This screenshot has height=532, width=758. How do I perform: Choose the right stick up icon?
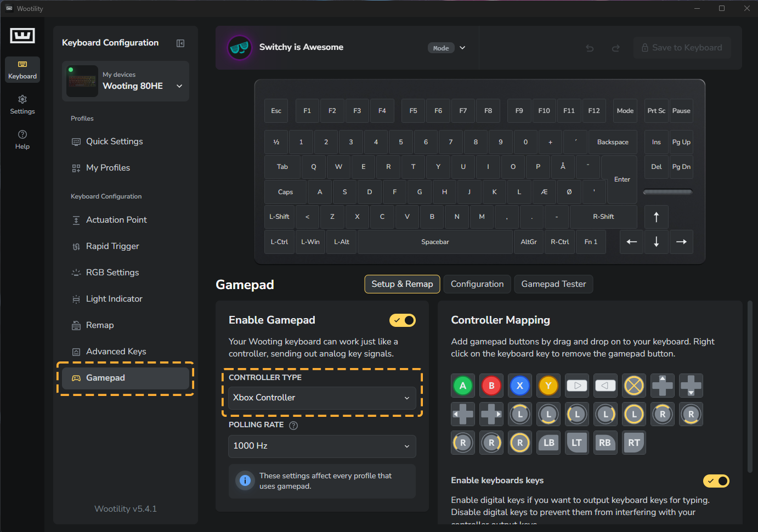tap(663, 414)
